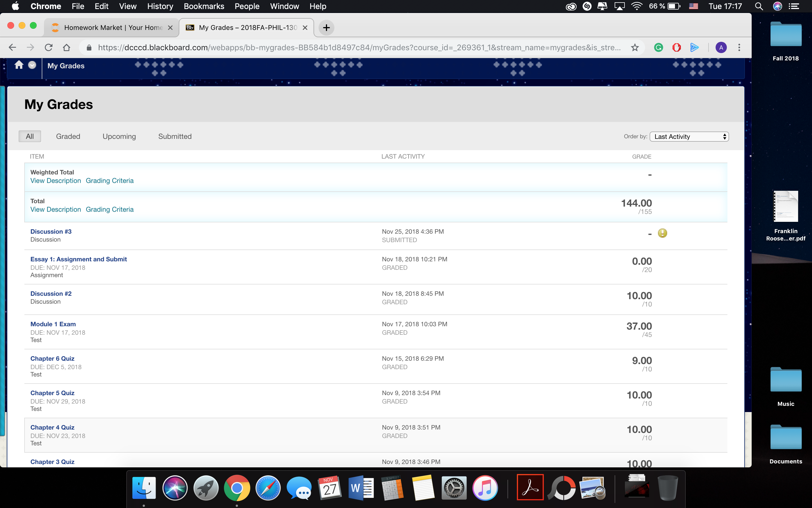Screen dimensions: 812x508
Task: Open Finder from the Dock
Action: coord(144,488)
